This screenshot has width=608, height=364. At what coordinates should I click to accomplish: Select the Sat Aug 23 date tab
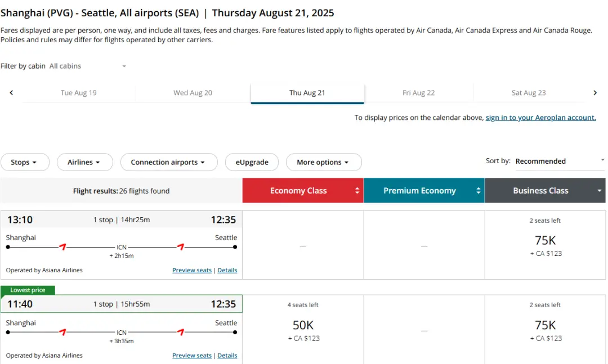tap(529, 93)
